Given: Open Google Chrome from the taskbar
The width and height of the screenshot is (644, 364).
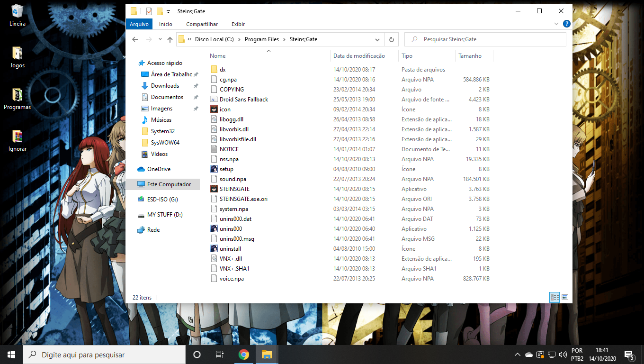Looking at the screenshot, I should click(x=244, y=355).
